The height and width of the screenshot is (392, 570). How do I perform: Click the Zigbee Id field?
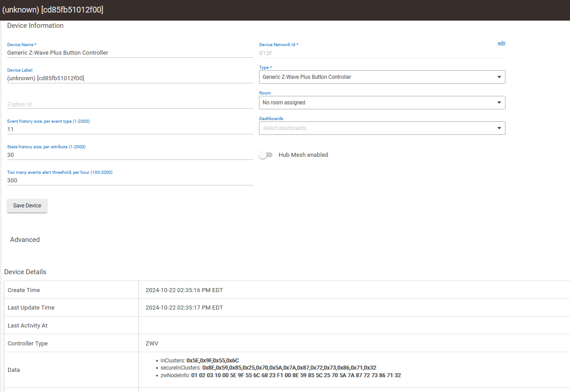[x=130, y=104]
